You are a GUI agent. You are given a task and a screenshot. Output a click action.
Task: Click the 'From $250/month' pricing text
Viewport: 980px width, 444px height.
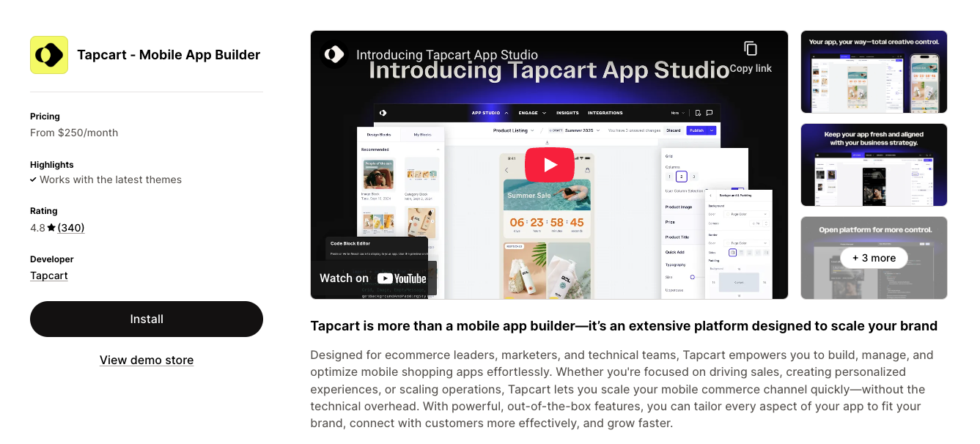[x=74, y=133]
